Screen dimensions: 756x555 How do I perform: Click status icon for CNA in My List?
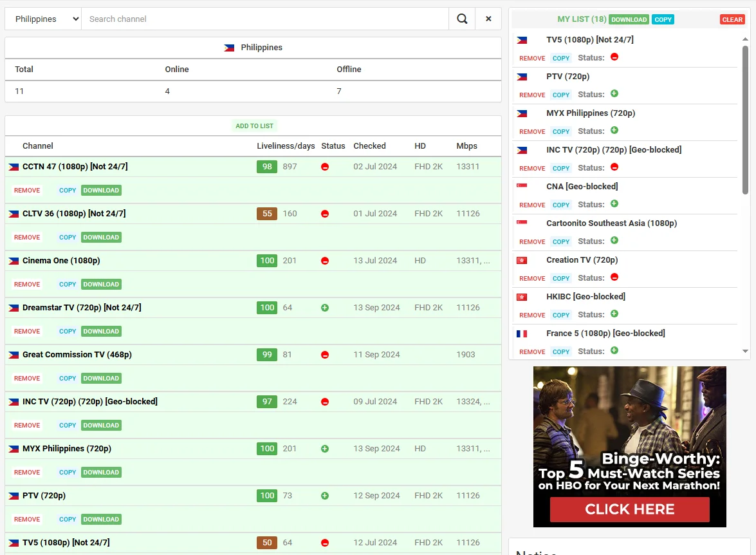tap(614, 203)
